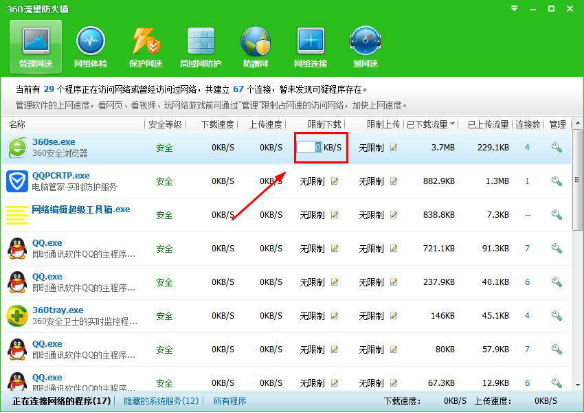Image resolution: width=584 pixels, height=413 pixels.
Task: Edit upload limit for QQ.exe with 91.3KB uploaded
Action: coord(394,248)
